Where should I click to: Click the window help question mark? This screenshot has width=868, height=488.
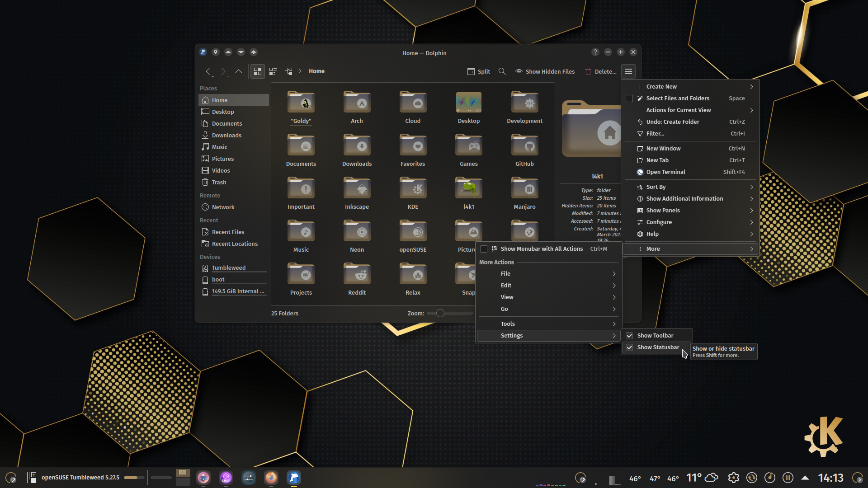click(x=595, y=52)
